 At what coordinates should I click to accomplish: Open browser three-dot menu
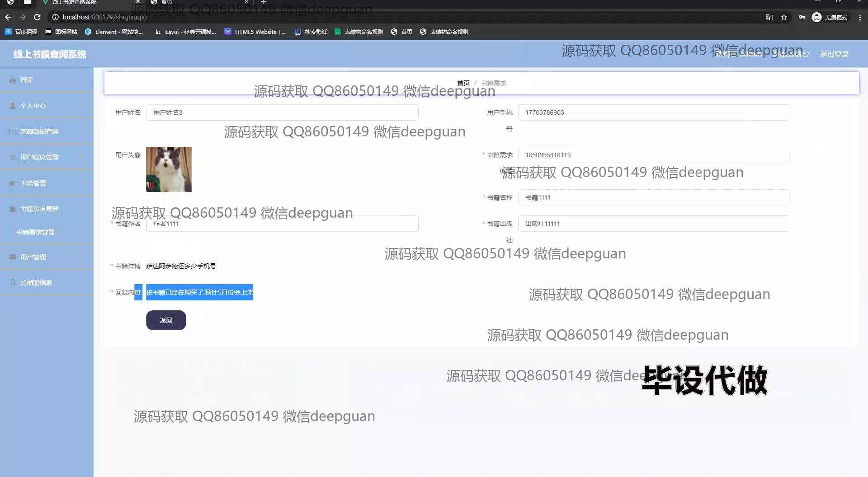860,17
